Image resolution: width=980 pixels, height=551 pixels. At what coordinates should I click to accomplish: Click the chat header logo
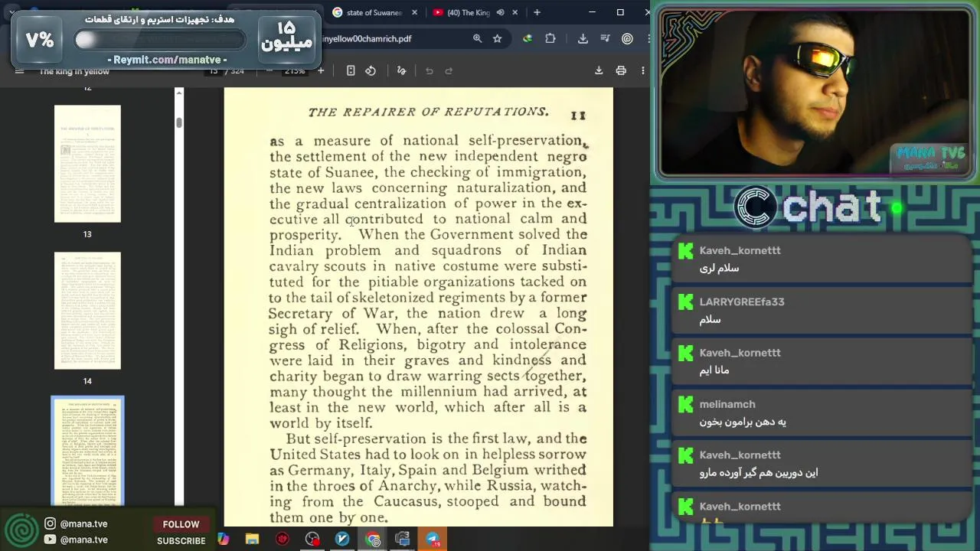[754, 207]
